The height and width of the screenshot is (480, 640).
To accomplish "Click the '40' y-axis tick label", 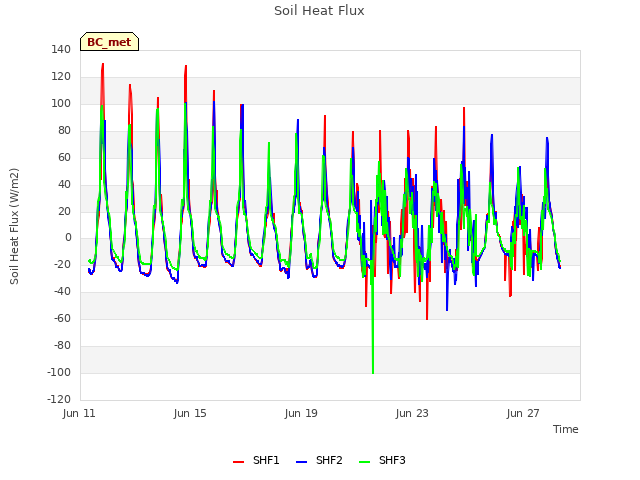I will 64,184.
